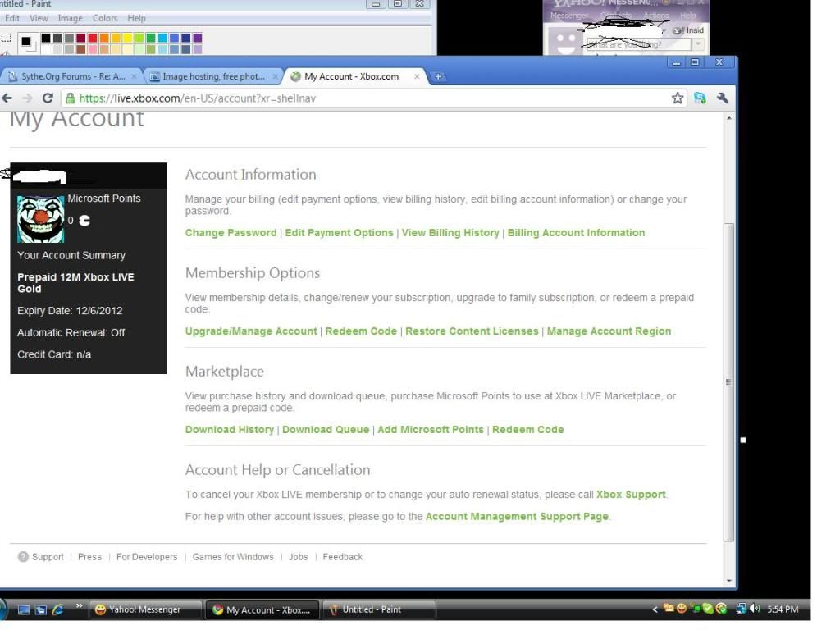This screenshot has height=630, width=840.
Task: Click the foreground color box in Paint
Action: click(x=25, y=41)
